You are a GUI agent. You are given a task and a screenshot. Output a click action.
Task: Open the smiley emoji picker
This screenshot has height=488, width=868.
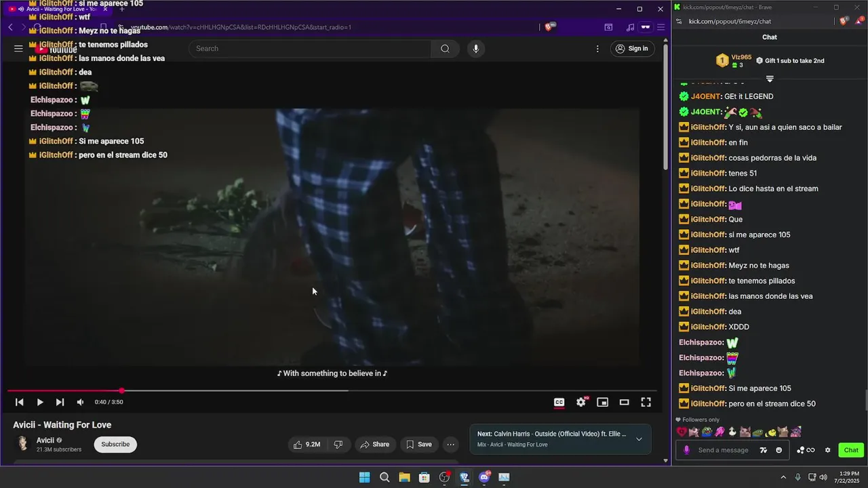(x=778, y=450)
